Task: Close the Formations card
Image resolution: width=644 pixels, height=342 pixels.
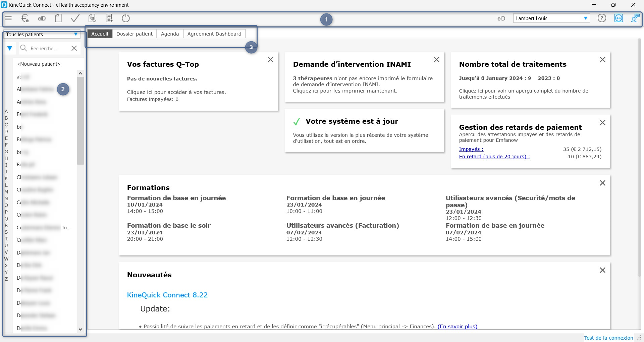Action: click(602, 183)
